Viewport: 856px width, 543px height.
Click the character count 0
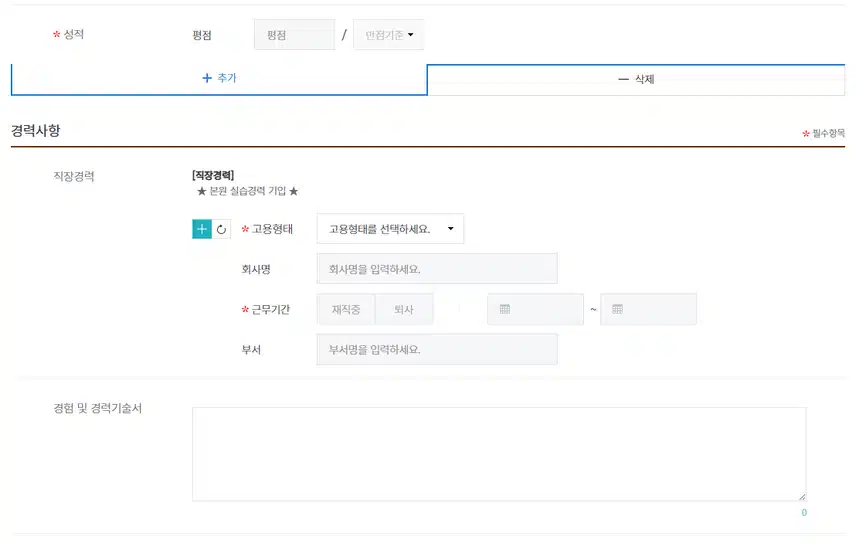click(x=804, y=512)
